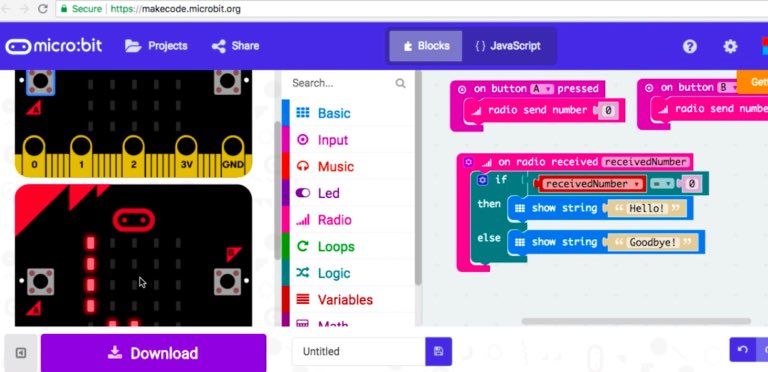Open the Help question mark menu
Viewport: 768px width, 372px height.
click(690, 46)
